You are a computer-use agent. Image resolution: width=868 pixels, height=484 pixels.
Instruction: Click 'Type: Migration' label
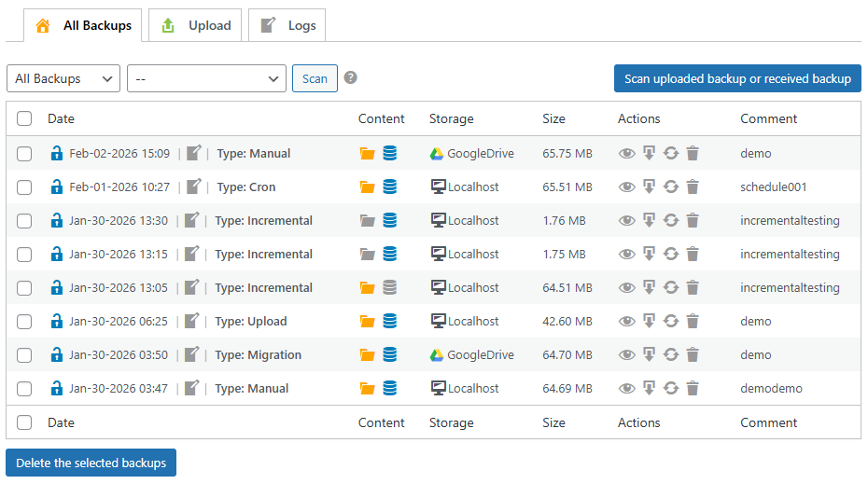(258, 355)
